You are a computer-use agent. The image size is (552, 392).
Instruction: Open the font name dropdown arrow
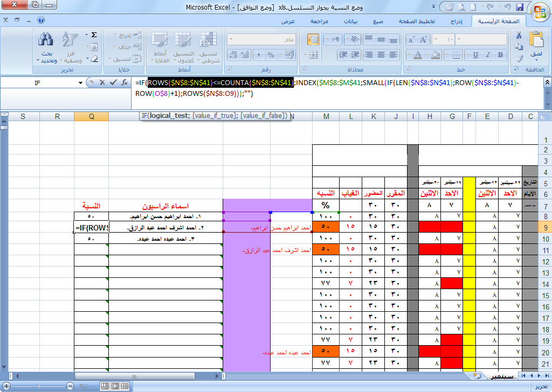[x=459, y=39]
